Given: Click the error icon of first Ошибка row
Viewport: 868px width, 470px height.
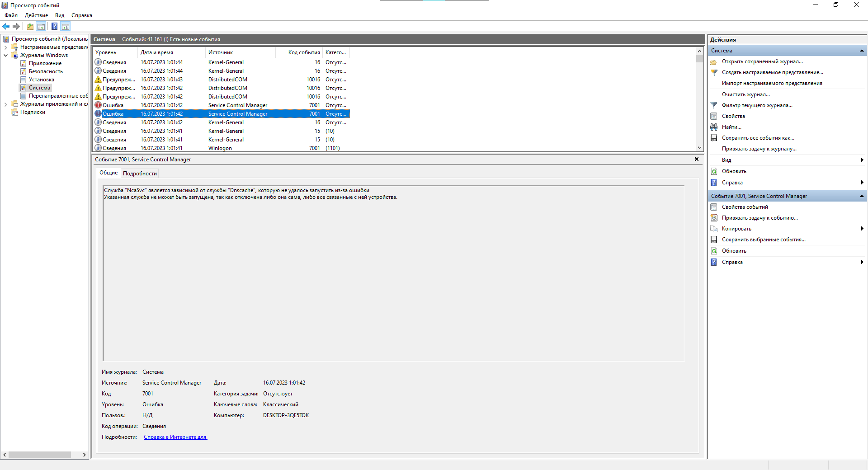Looking at the screenshot, I should click(x=98, y=105).
